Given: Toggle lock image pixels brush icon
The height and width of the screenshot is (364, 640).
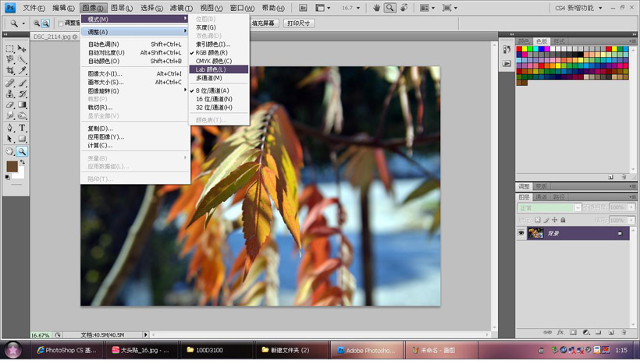Looking at the screenshot, I should click(x=546, y=220).
